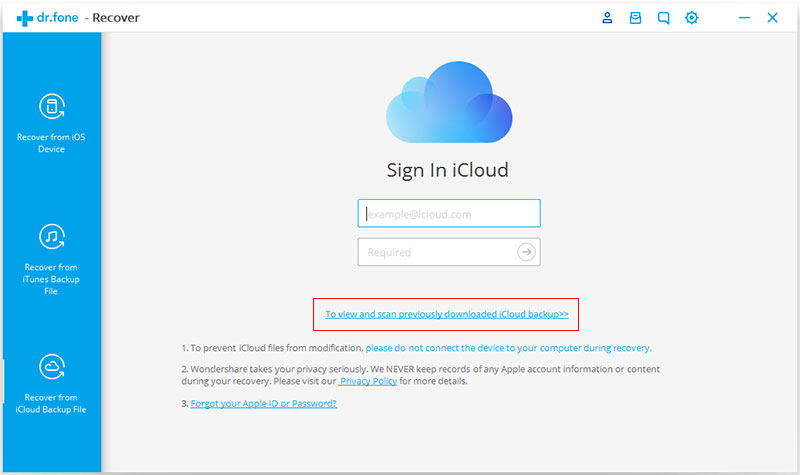Image resolution: width=800 pixels, height=475 pixels.
Task: Switch to Recover from iTunes Backup File
Action: pyautogui.click(x=51, y=260)
